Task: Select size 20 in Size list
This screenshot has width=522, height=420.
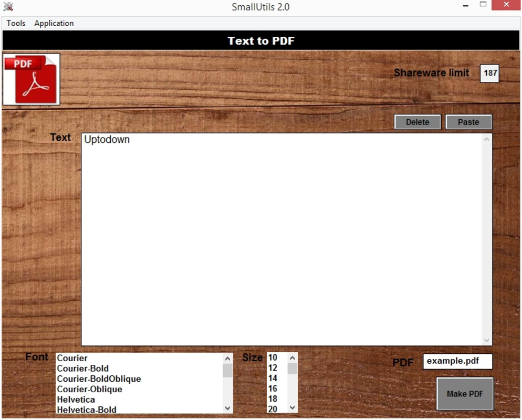Action: tap(277, 408)
